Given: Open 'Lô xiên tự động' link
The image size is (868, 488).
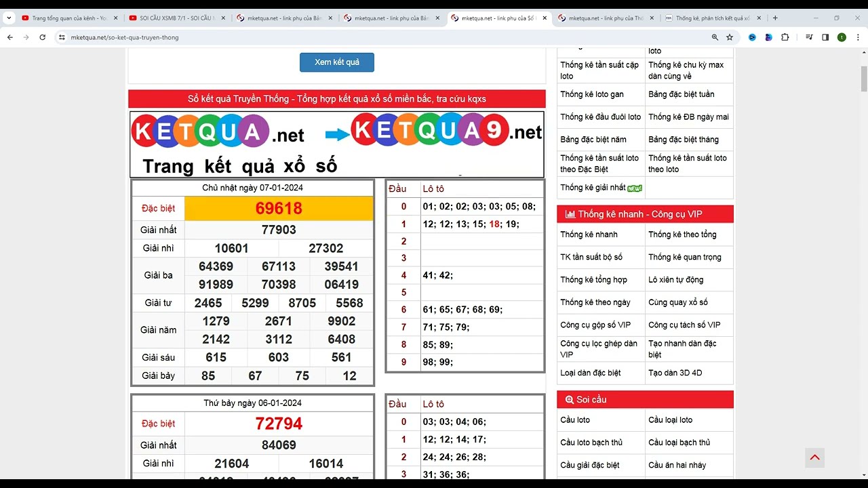Looking at the screenshot, I should tap(675, 280).
